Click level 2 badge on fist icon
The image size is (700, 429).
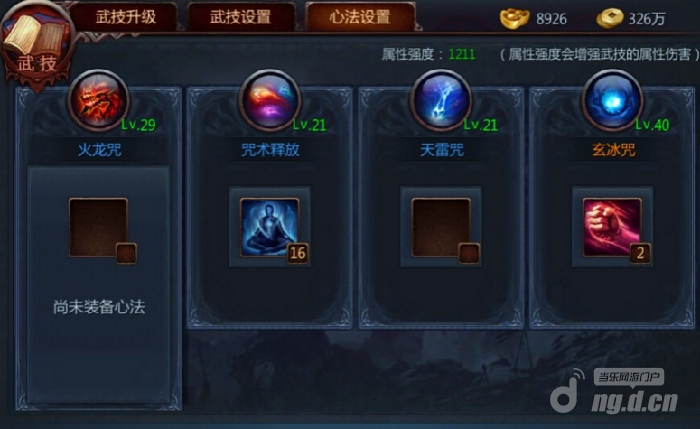[640, 253]
